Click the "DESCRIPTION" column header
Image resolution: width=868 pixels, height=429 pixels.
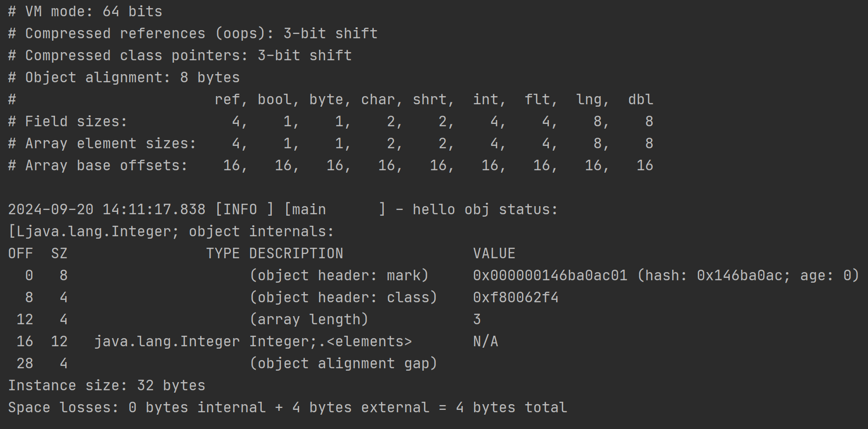click(x=296, y=253)
